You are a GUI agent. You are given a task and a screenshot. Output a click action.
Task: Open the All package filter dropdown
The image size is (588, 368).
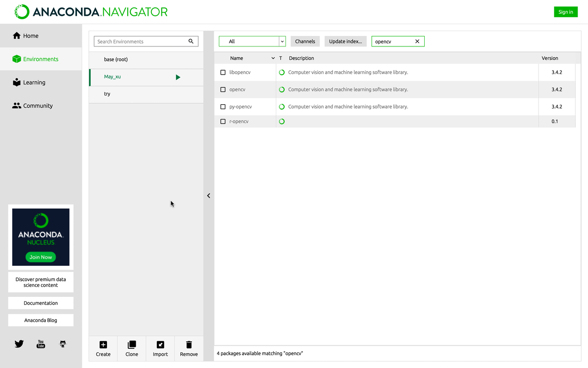point(252,41)
